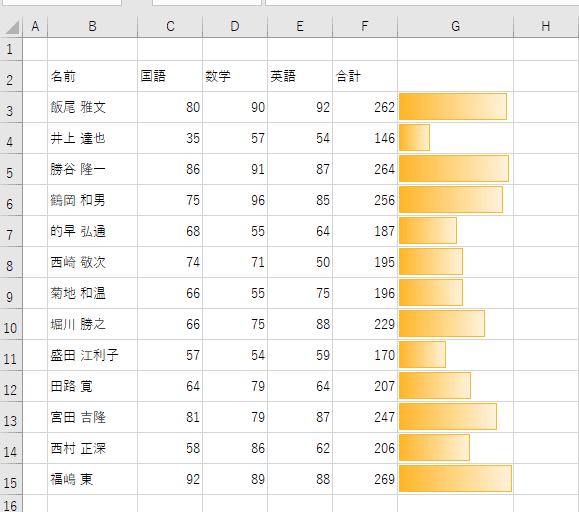Viewport: 579px width, 512px height.
Task: Select column H header
Action: 546,27
